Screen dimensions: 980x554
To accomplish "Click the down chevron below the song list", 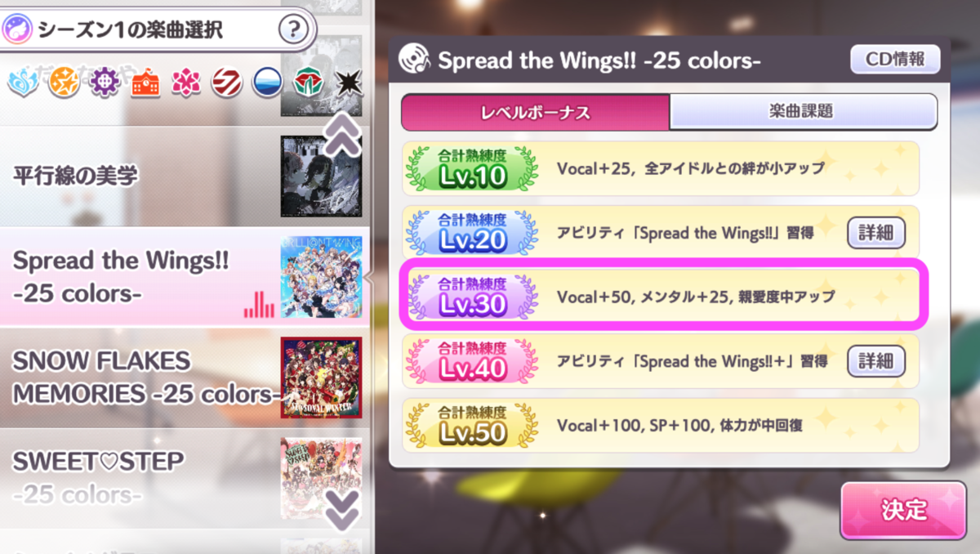I will 341,507.
